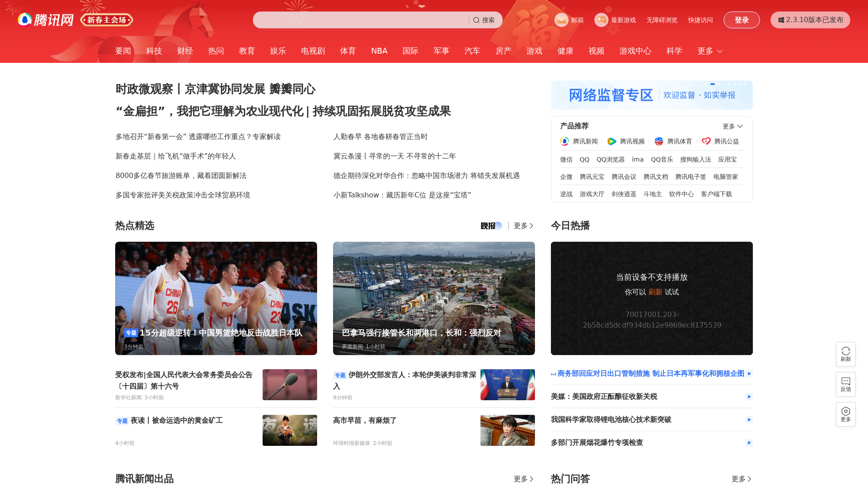Viewport: 868px width, 487px height.
Task: Expand the 热门问答 更多 arrow
Action: pyautogui.click(x=741, y=479)
